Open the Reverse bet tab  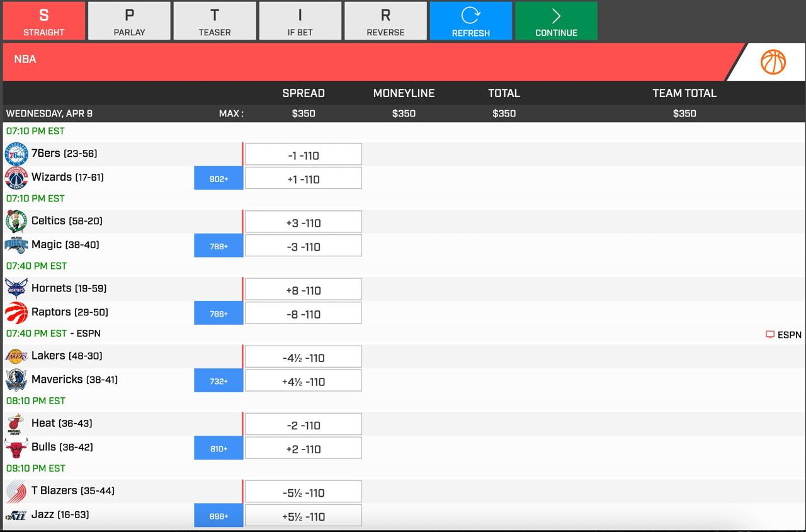pyautogui.click(x=385, y=21)
